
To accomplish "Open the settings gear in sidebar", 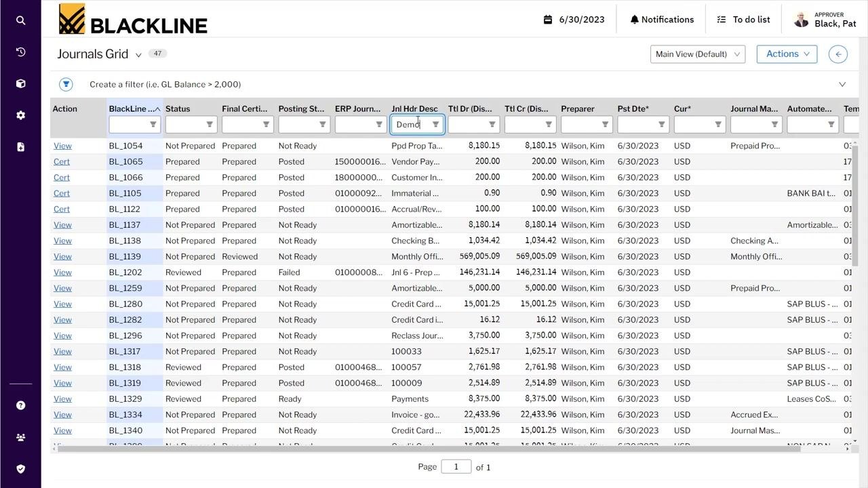I will (x=20, y=115).
